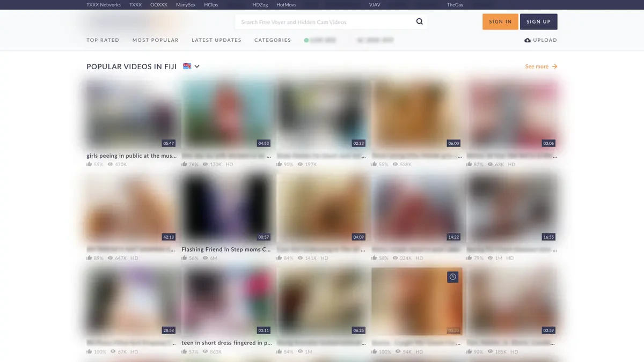Select the HDZog top bar link

pyautogui.click(x=260, y=5)
